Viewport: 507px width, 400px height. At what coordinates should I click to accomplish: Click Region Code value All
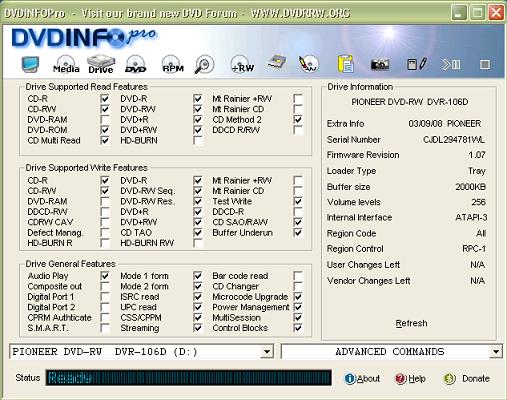point(481,233)
